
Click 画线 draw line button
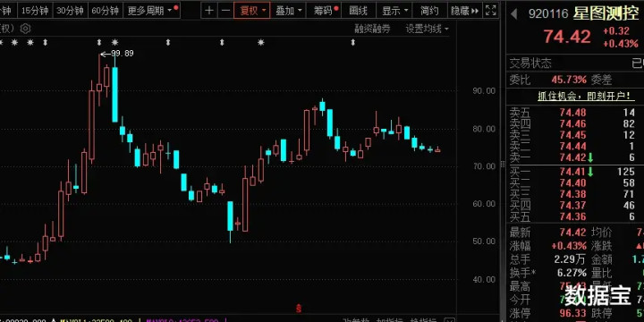point(359,11)
